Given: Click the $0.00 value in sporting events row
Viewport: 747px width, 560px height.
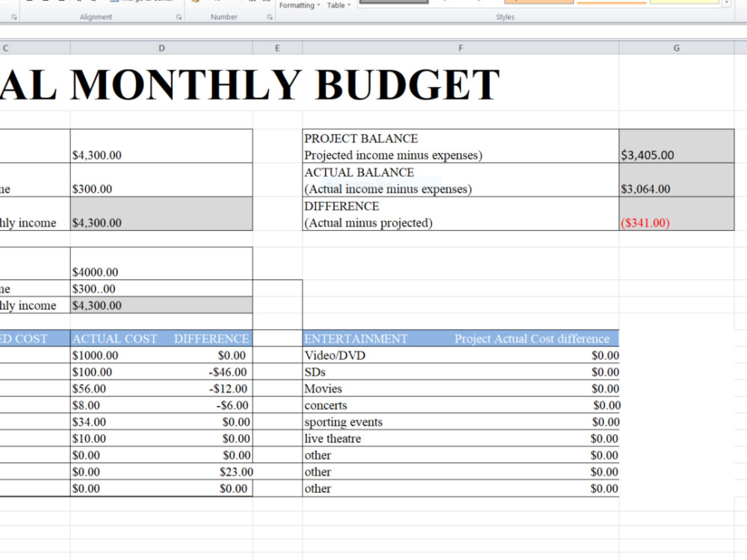Looking at the screenshot, I should (606, 422).
